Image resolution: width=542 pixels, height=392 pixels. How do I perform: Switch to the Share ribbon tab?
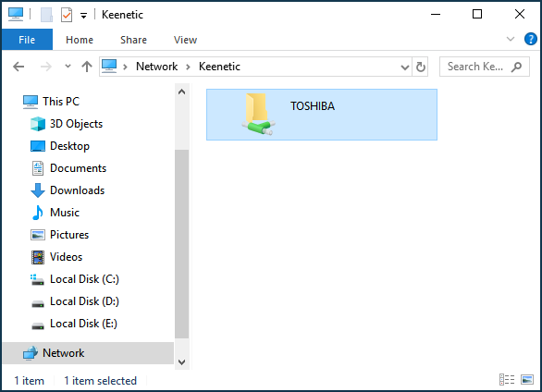pyautogui.click(x=133, y=40)
